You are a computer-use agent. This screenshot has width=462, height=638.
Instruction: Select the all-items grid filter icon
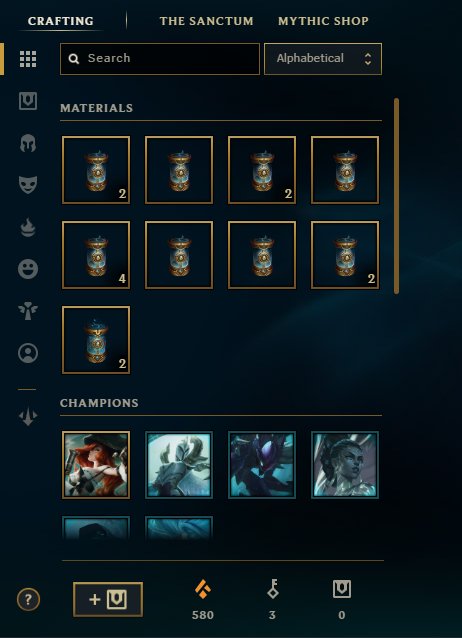(28, 59)
